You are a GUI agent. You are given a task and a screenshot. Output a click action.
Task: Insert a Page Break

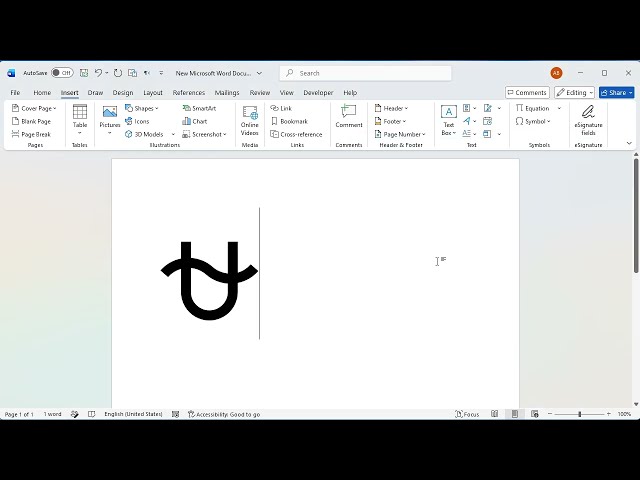31,134
